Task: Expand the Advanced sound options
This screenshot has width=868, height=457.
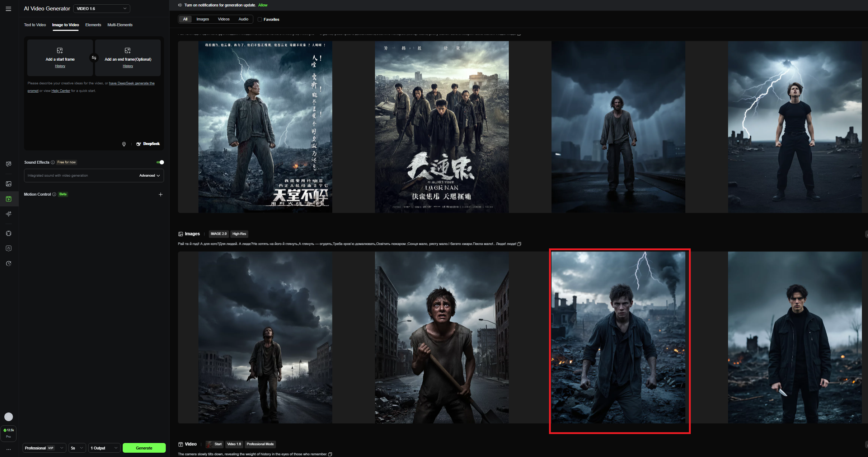Action: (149, 176)
